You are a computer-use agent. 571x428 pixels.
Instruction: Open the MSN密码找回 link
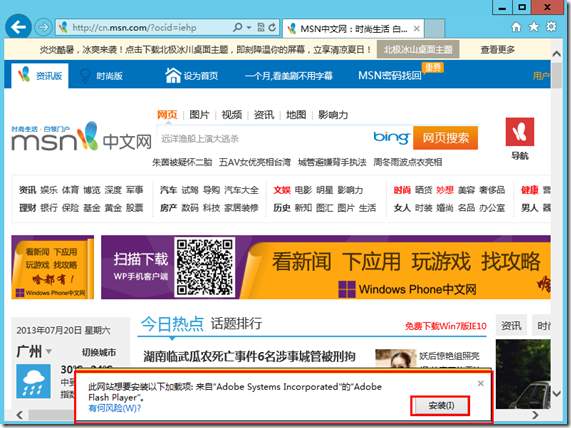point(390,75)
